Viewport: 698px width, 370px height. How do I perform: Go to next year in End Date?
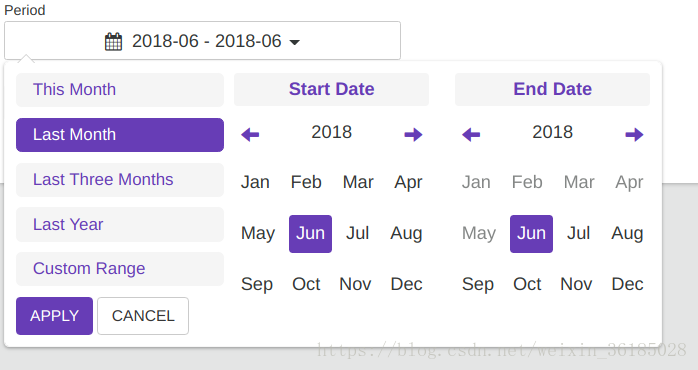(634, 134)
